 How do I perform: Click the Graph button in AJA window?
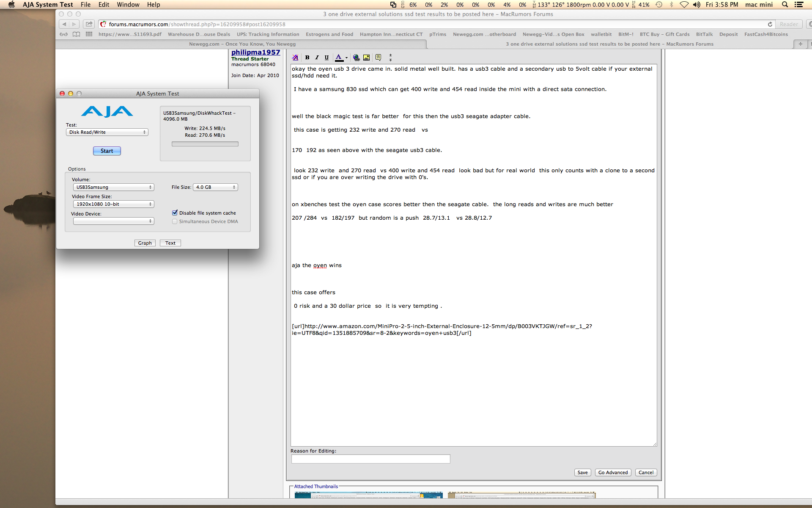click(x=145, y=243)
